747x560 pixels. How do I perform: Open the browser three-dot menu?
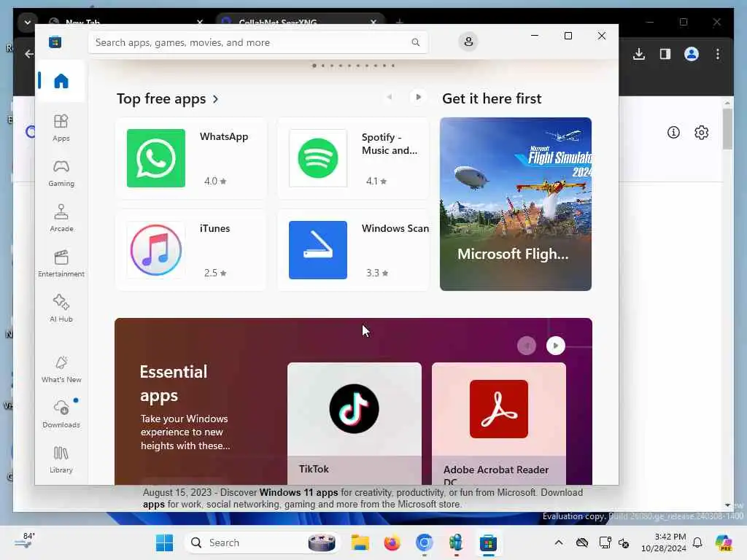[718, 54]
